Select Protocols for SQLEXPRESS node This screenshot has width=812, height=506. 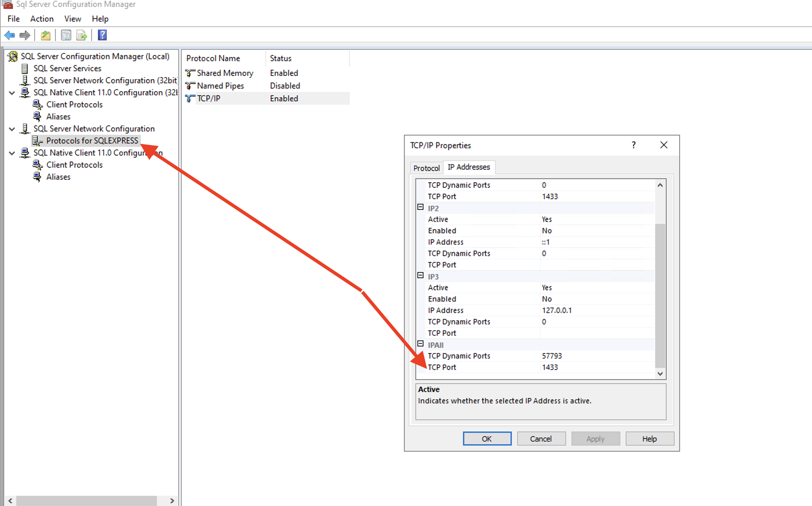click(92, 141)
